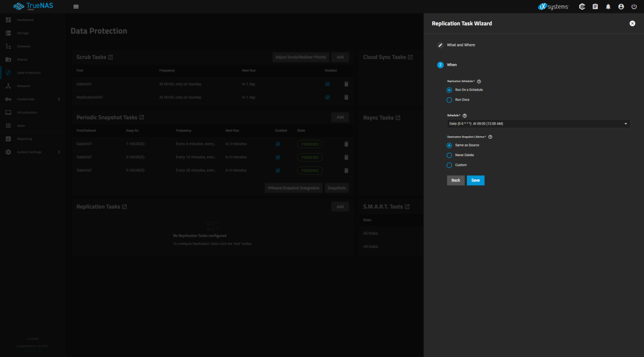
Task: Click pencil icon beside What and Where
Action: 441,45
